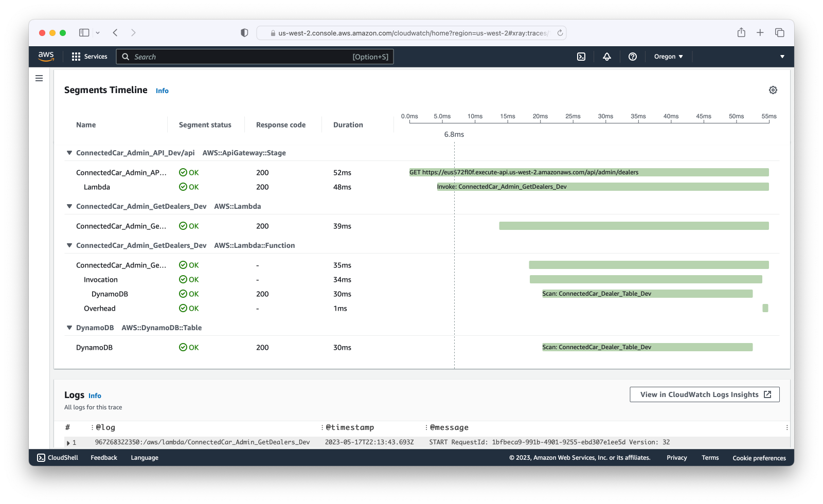823x504 pixels.
Task: Open the notifications bell
Action: pos(607,57)
